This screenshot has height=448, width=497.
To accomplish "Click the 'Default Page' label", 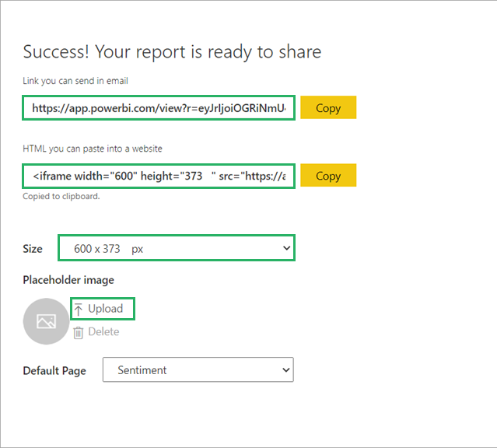I will (x=54, y=371).
